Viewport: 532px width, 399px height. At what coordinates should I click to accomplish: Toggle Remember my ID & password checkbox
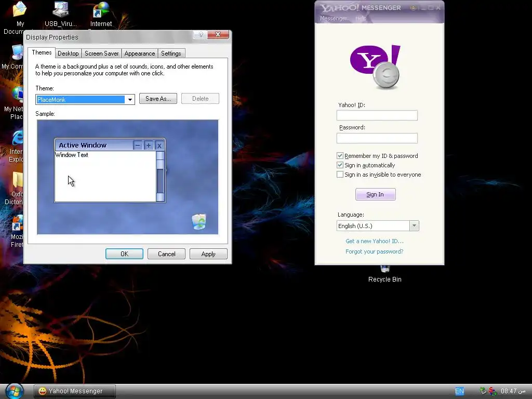(340, 156)
